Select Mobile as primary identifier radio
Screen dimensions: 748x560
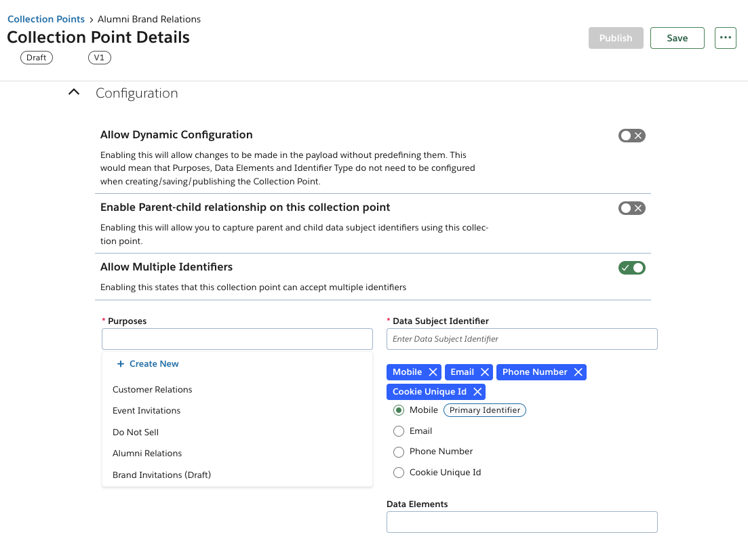click(399, 410)
